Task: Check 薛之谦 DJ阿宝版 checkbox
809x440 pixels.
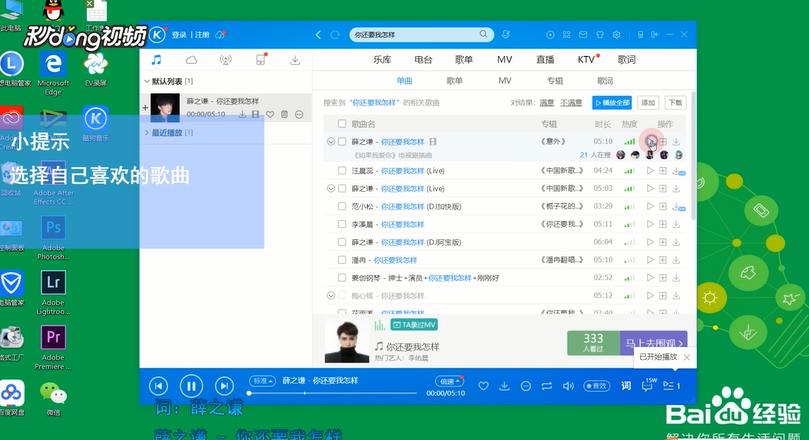Action: 342,242
